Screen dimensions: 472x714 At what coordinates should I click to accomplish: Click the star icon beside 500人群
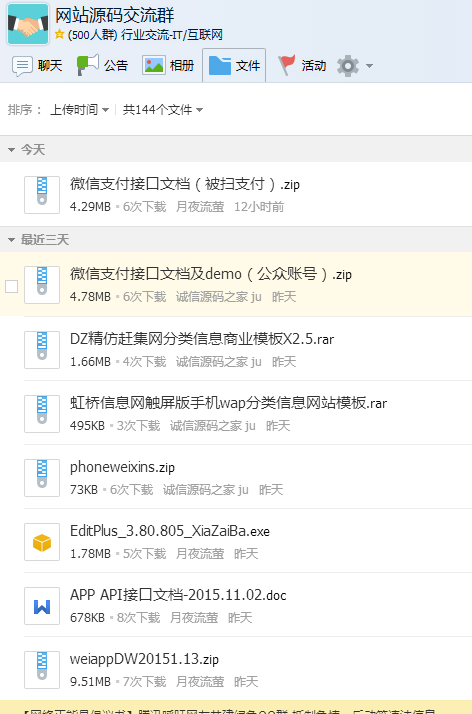(59, 35)
